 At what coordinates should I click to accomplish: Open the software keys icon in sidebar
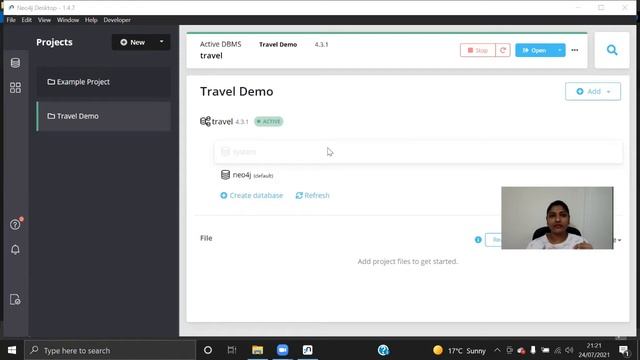pyautogui.click(x=15, y=299)
